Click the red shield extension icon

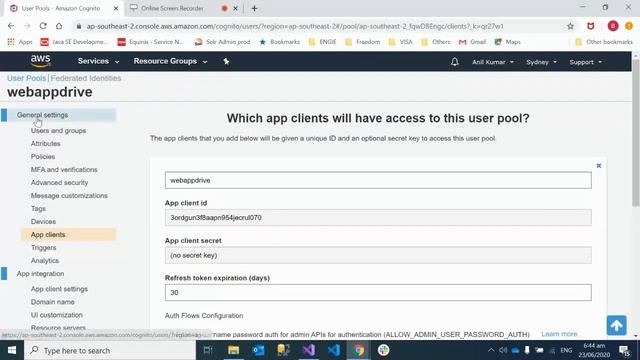click(591, 26)
